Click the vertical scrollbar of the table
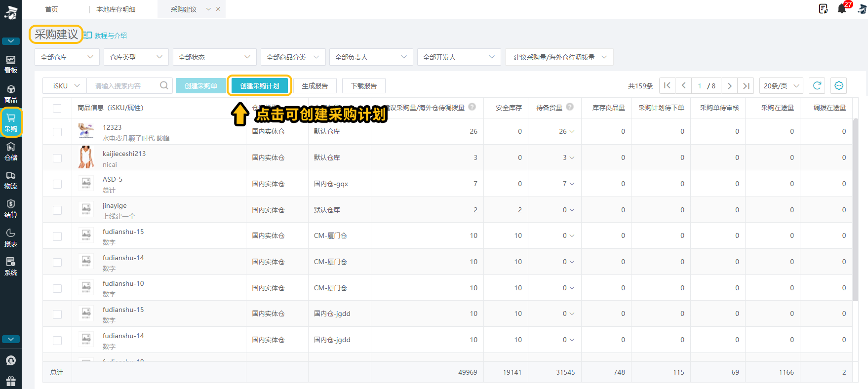This screenshot has height=389, width=868. (x=856, y=209)
